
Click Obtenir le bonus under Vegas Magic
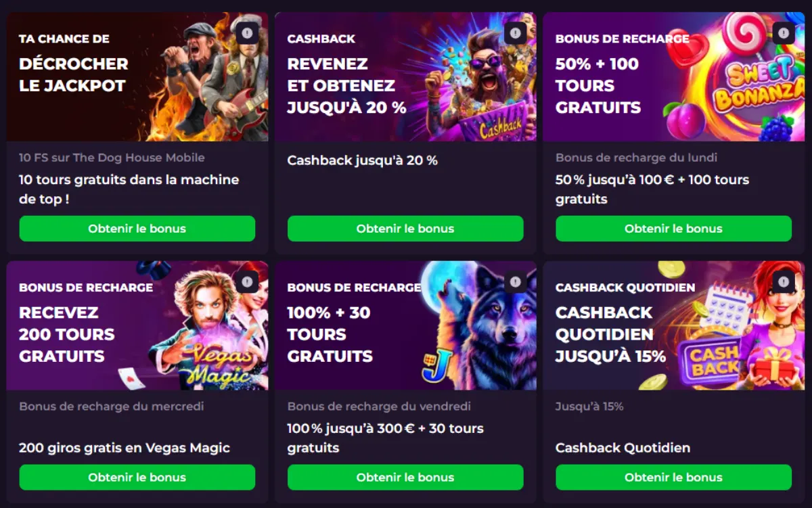tap(137, 477)
